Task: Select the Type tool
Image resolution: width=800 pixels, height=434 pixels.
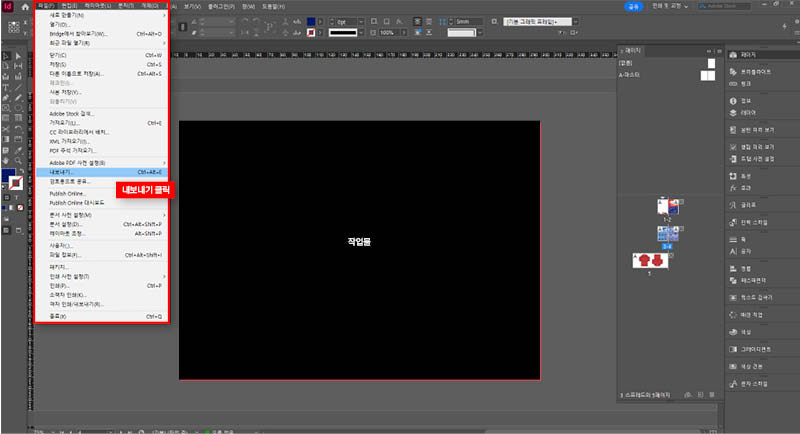Action: (x=6, y=87)
